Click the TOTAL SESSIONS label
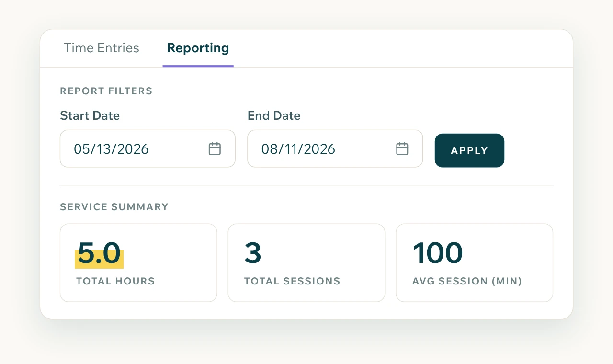This screenshot has height=364, width=613. (292, 281)
